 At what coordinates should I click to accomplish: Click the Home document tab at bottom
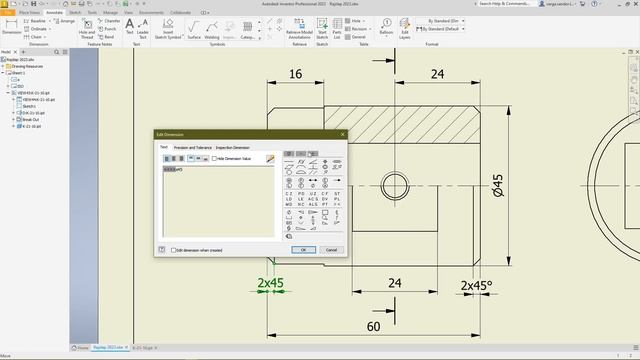pyautogui.click(x=80, y=348)
